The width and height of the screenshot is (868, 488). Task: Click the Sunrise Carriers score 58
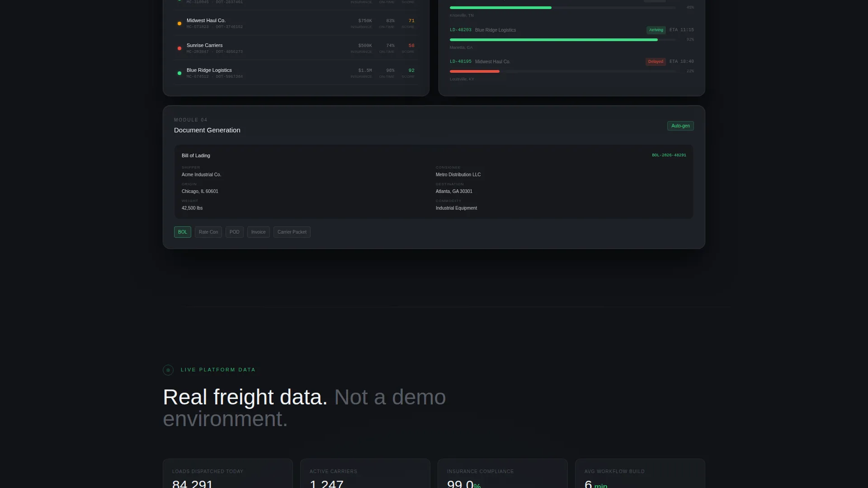click(x=411, y=46)
